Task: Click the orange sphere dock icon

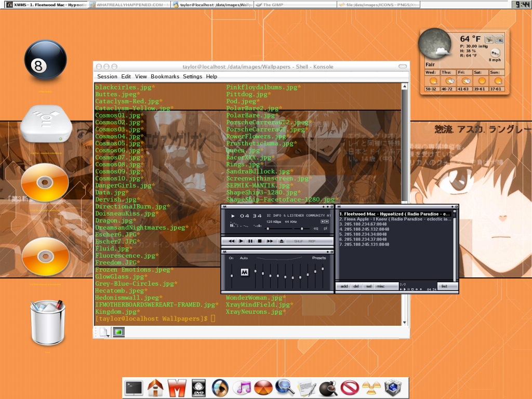Action: [x=263, y=389]
